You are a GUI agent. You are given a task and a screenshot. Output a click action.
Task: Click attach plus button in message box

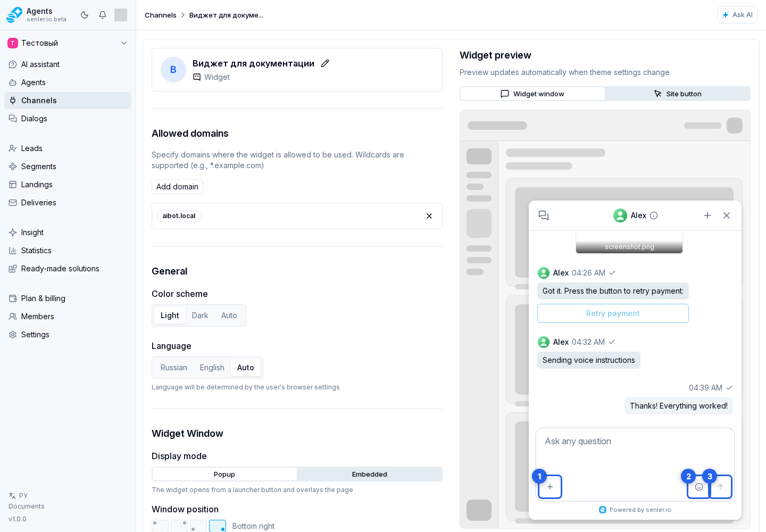click(x=550, y=487)
